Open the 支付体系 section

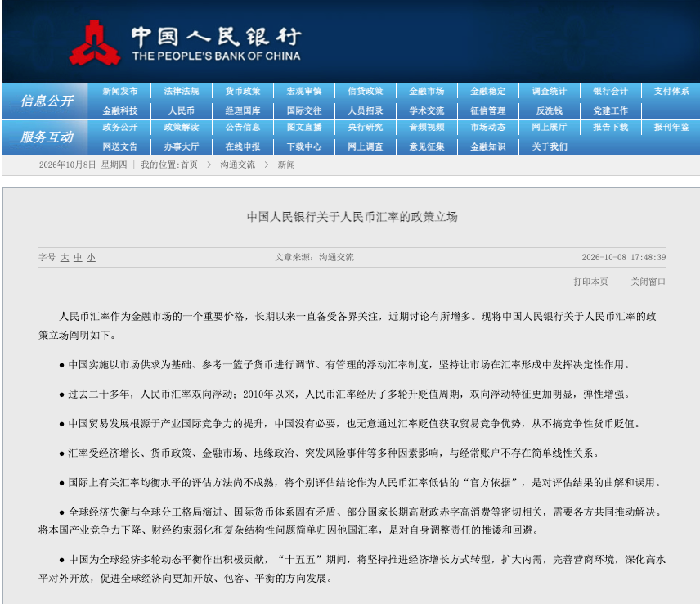pyautogui.click(x=672, y=92)
